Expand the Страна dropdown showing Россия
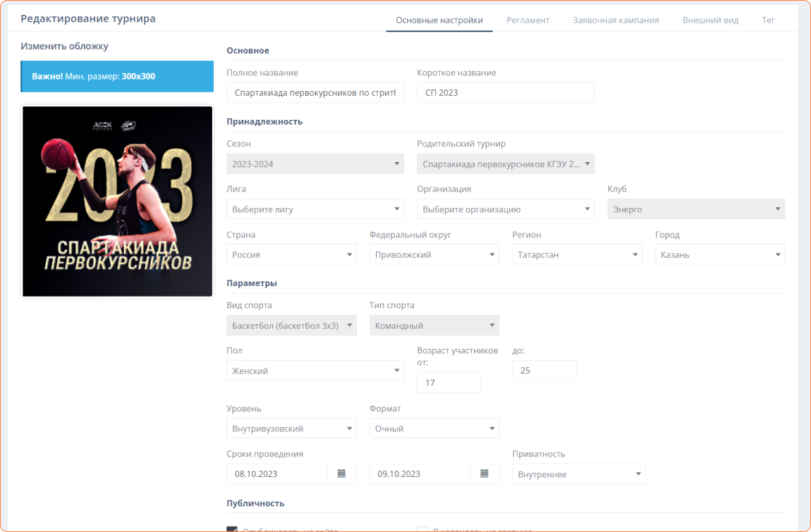Viewport: 811px width, 532px height. 291,255
